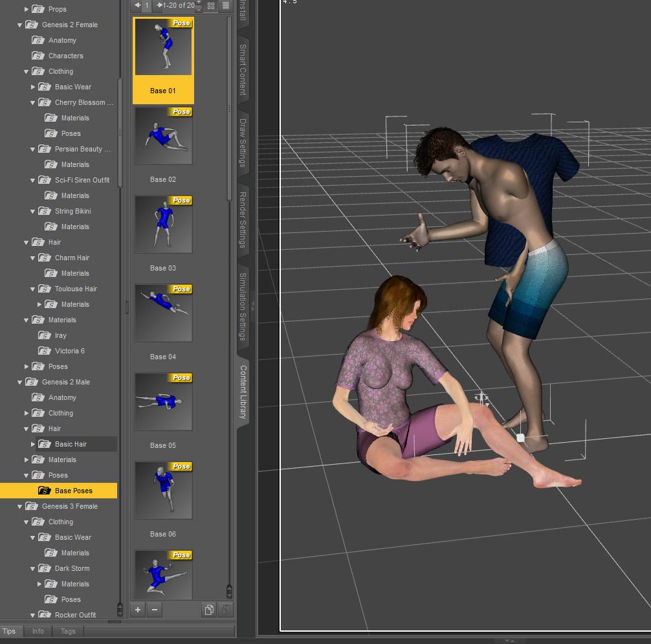651x644 pixels.
Task: Select the Victoria 6 materials folder
Action: pyautogui.click(x=70, y=351)
